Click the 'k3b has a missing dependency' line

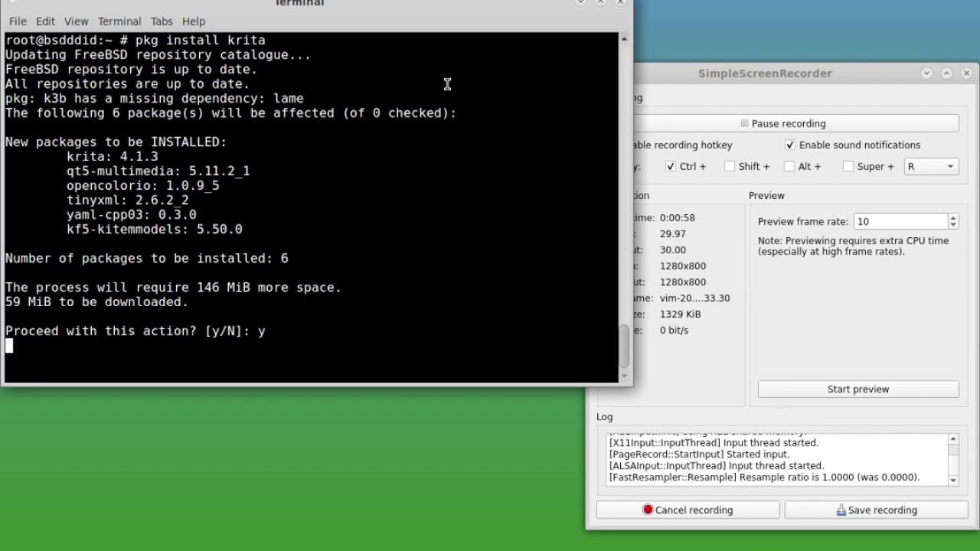pyautogui.click(x=155, y=98)
